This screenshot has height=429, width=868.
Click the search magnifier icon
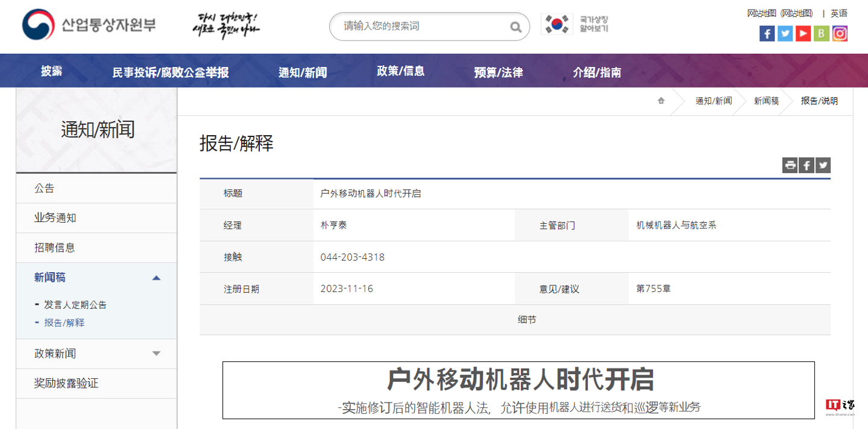tap(515, 27)
